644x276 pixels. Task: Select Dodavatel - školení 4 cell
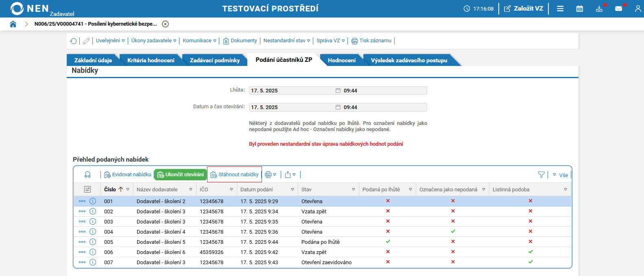[x=161, y=232]
